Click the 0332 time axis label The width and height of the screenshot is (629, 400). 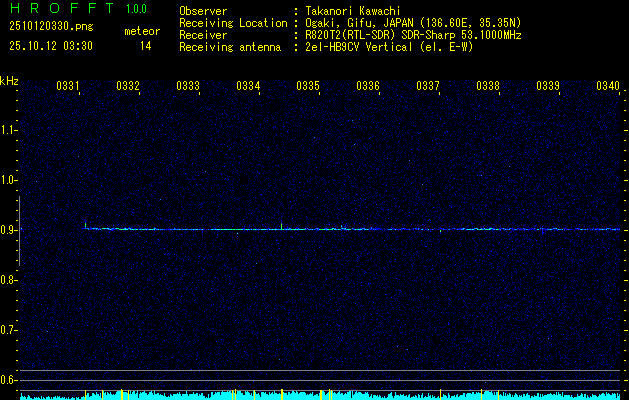click(x=128, y=85)
